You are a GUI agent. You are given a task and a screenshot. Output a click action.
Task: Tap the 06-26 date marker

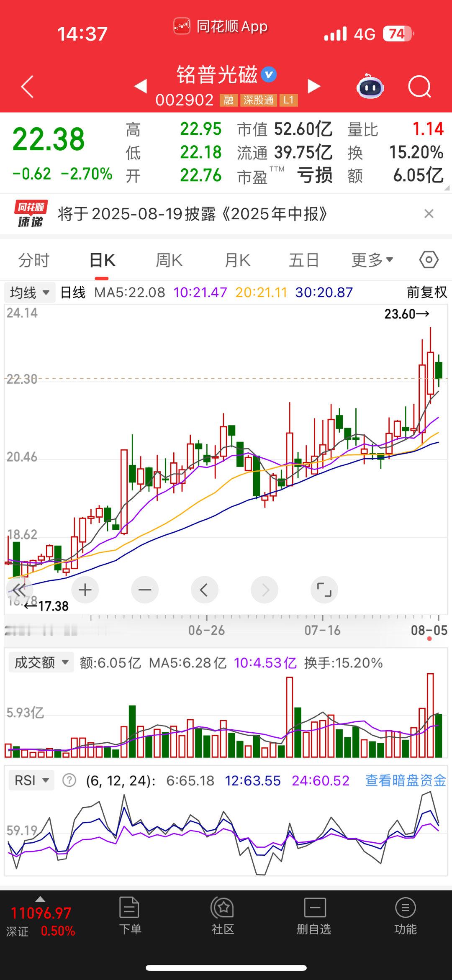pos(206,630)
